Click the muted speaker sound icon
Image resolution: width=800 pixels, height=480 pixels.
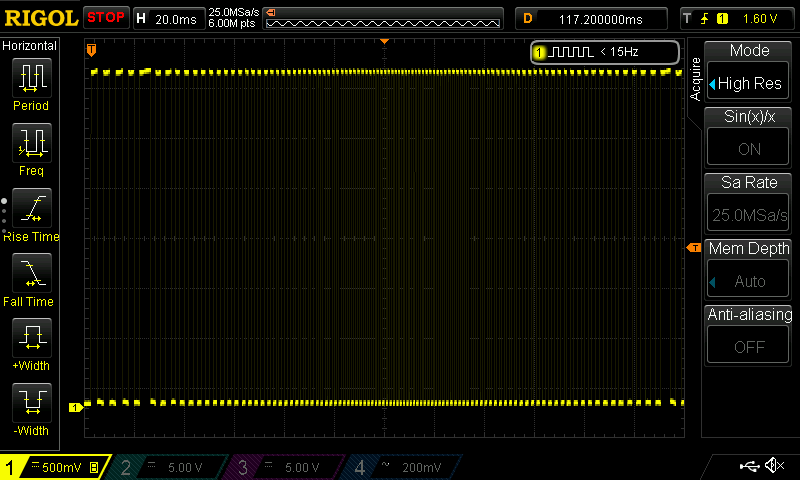pos(774,465)
